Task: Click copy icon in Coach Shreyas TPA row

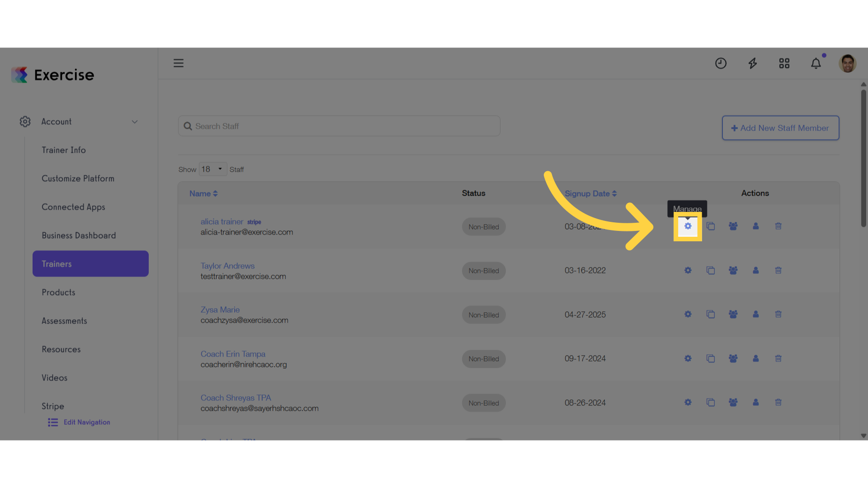Action: point(711,402)
